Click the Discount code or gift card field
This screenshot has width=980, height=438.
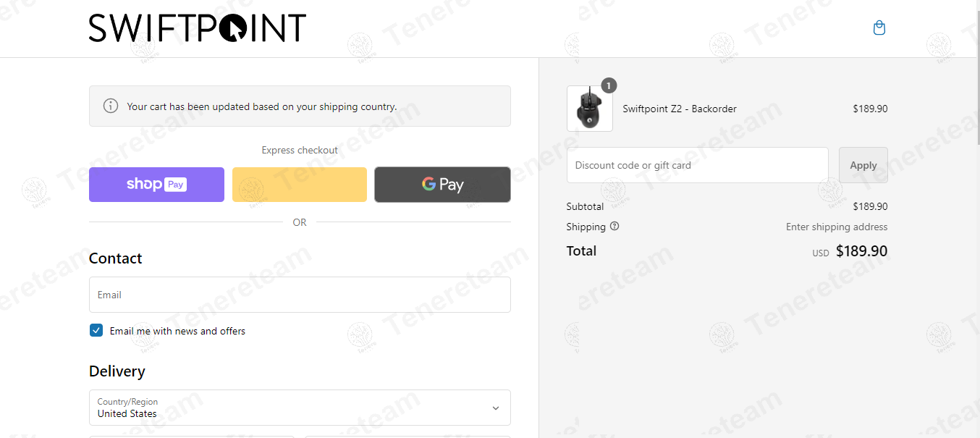(x=697, y=165)
